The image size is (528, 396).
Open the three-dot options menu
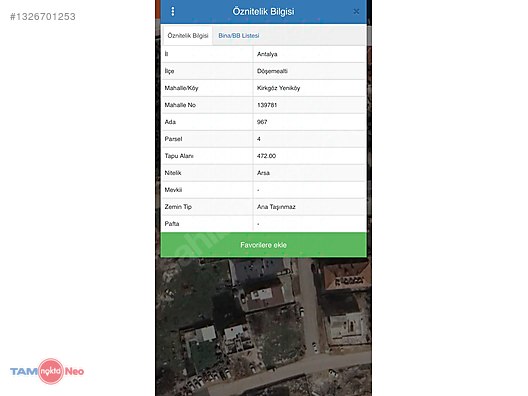pos(173,11)
